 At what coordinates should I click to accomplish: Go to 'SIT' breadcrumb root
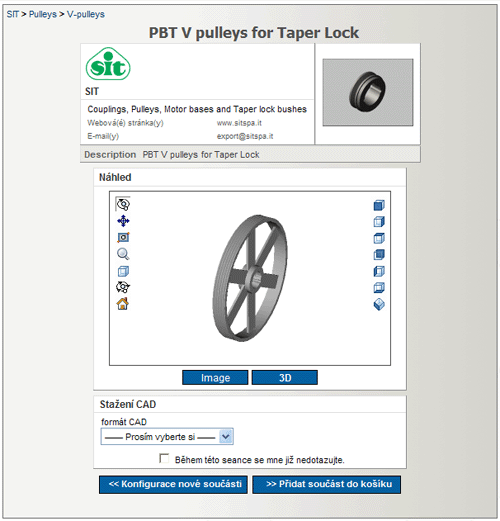click(13, 14)
